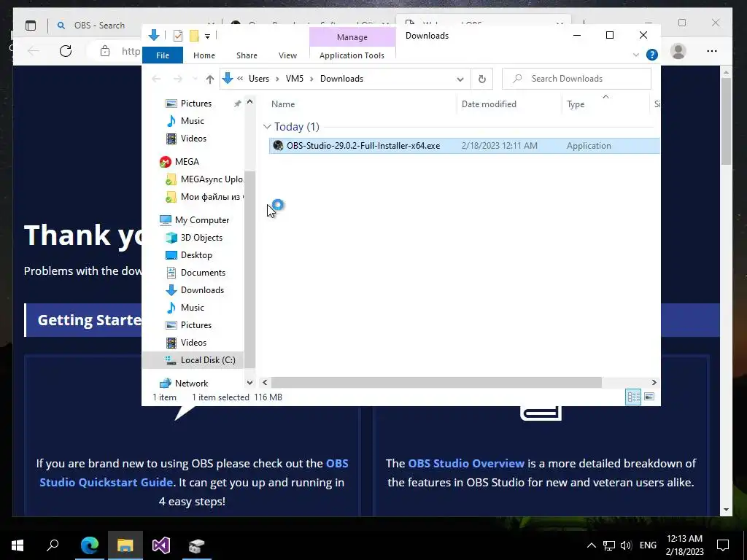The image size is (747, 560).
Task: Open the Share ribbon tab
Action: 247,55
